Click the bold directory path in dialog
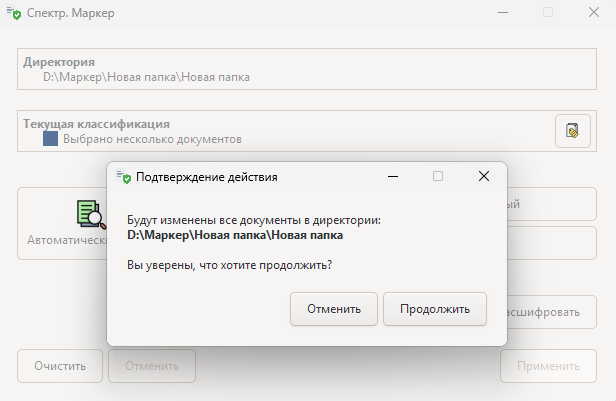Screen dimensions: 616x401 point(235,236)
